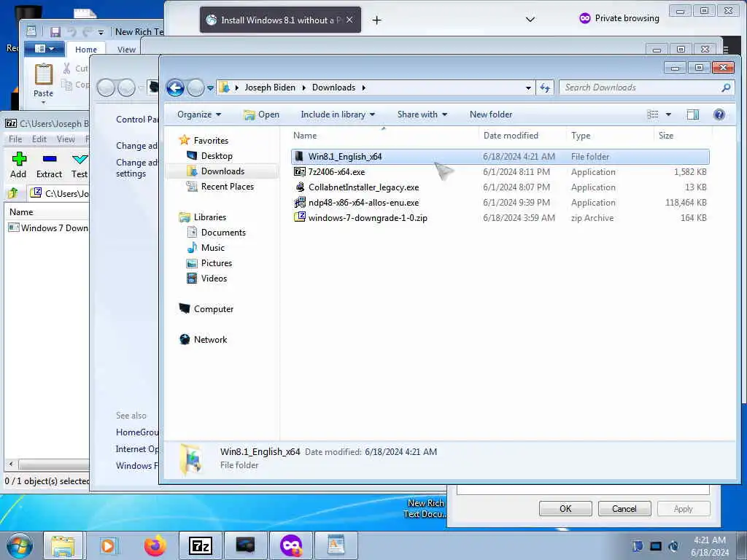747x560 pixels.
Task: Open WordPad application menu button
Action: [x=44, y=49]
